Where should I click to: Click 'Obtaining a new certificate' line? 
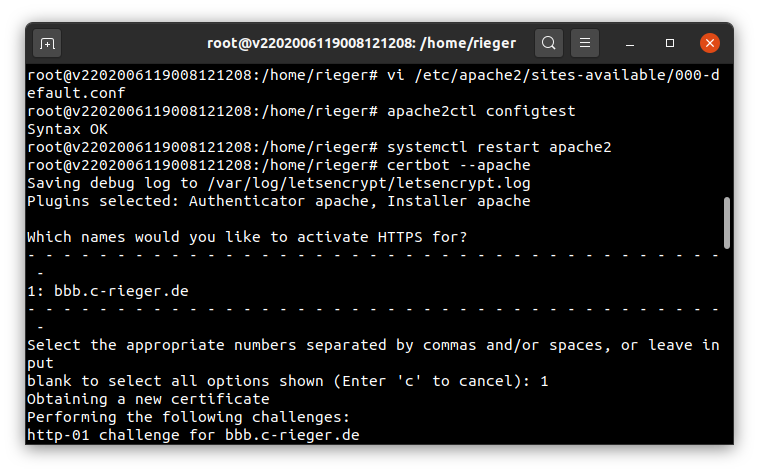tap(148, 399)
